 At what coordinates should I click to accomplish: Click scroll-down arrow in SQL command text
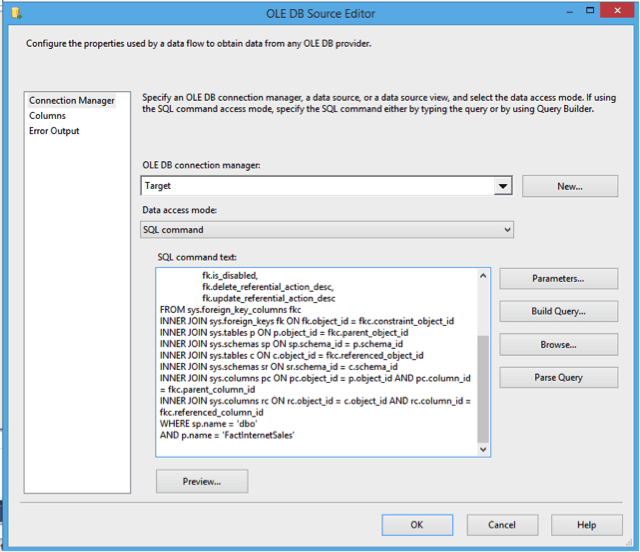click(x=483, y=450)
